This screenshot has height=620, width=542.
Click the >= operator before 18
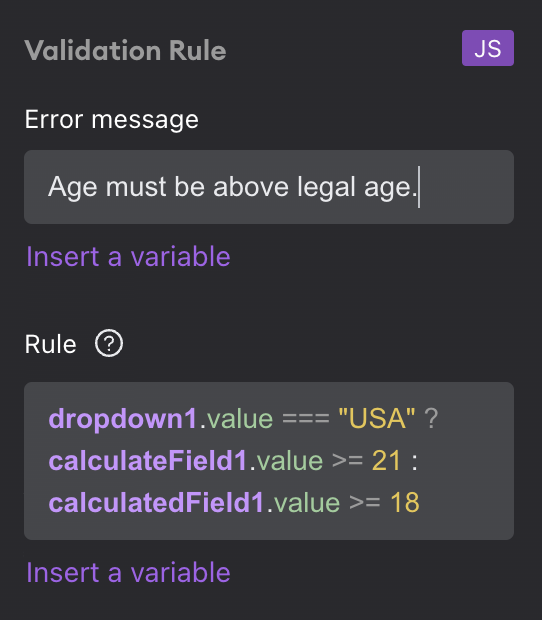365,503
